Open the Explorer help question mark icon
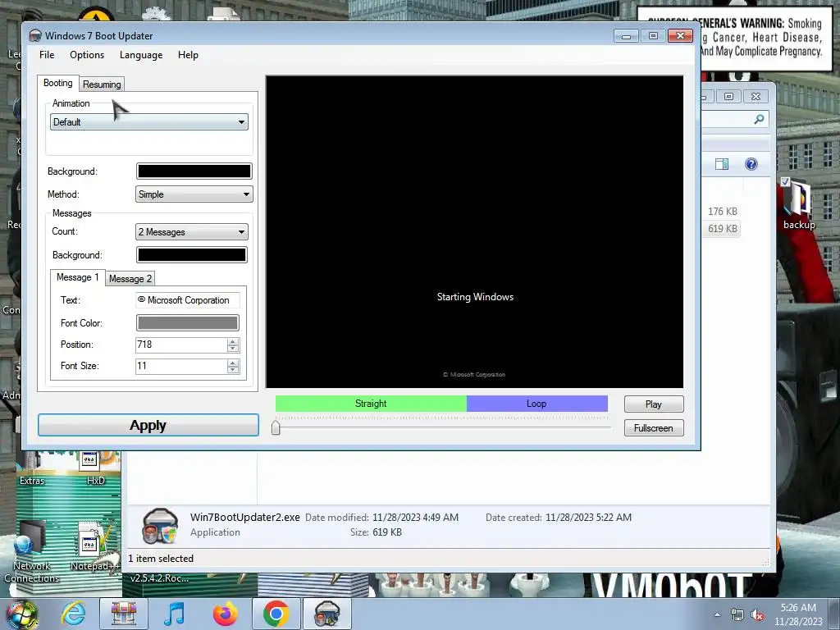The width and height of the screenshot is (840, 630). point(751,164)
